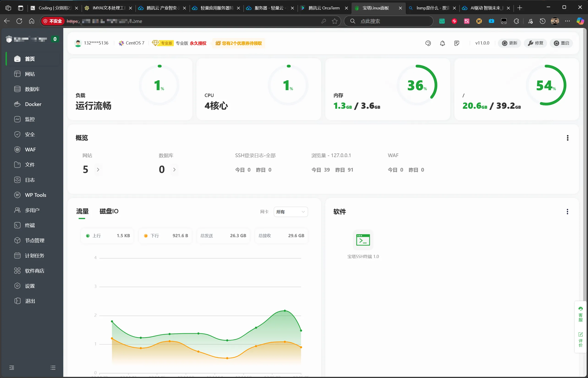Viewport: 588px width, 378px height.
Task: Click the account 132****5136
Action: tap(91, 43)
